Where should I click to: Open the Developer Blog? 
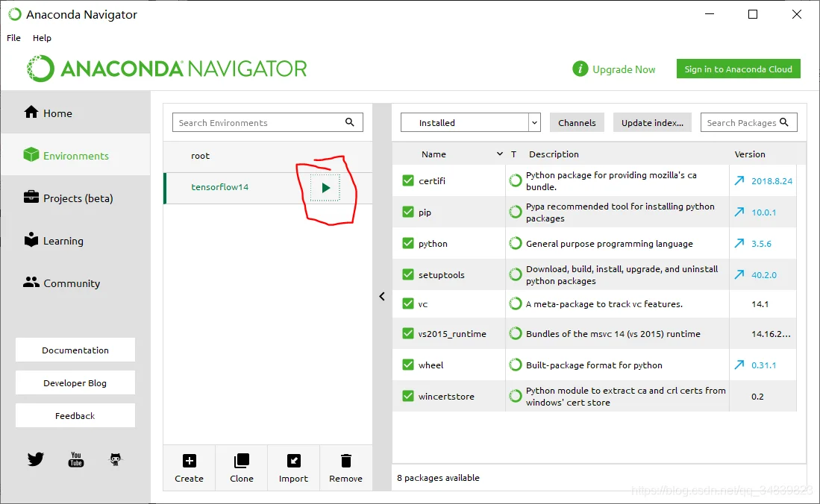(75, 382)
